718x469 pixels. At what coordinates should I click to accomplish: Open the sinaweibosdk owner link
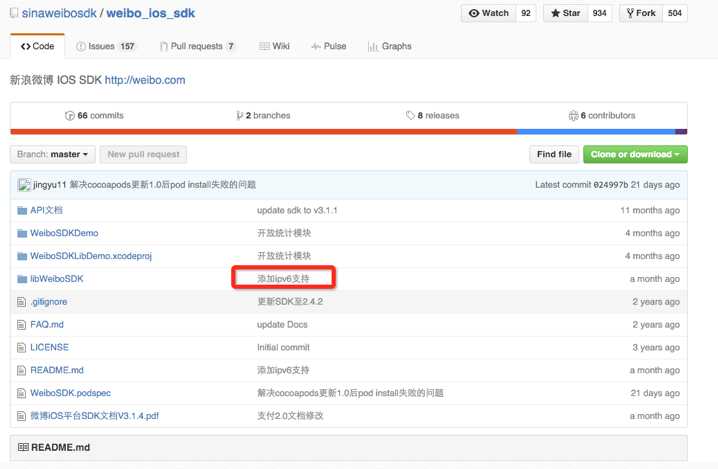tap(59, 13)
